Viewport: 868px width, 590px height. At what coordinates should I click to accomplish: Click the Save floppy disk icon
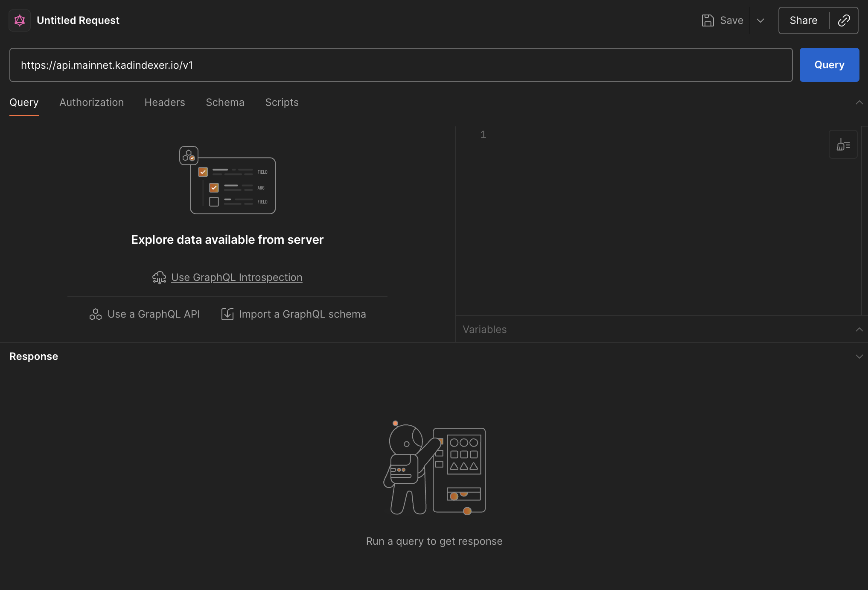click(708, 20)
